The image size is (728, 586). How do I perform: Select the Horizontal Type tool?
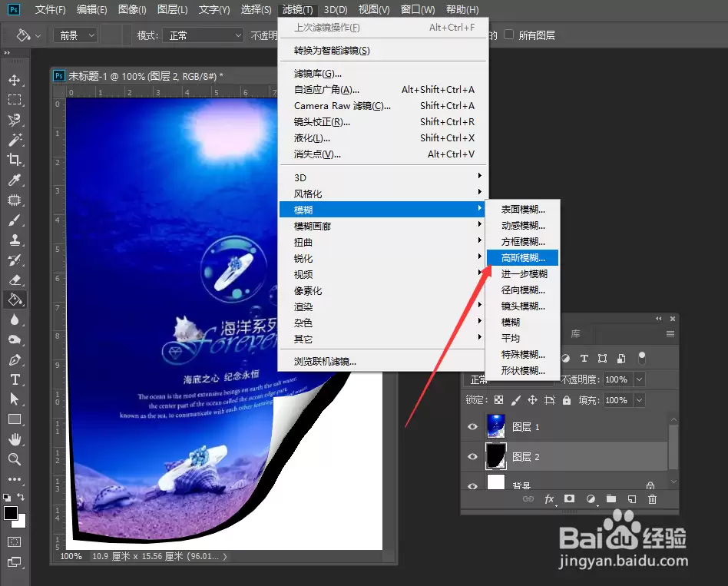15,380
